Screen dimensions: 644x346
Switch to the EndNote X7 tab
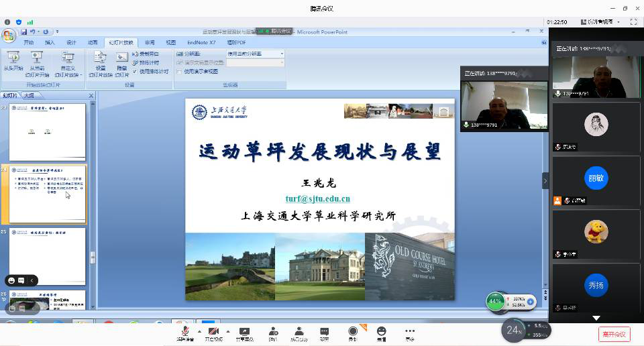coord(201,42)
